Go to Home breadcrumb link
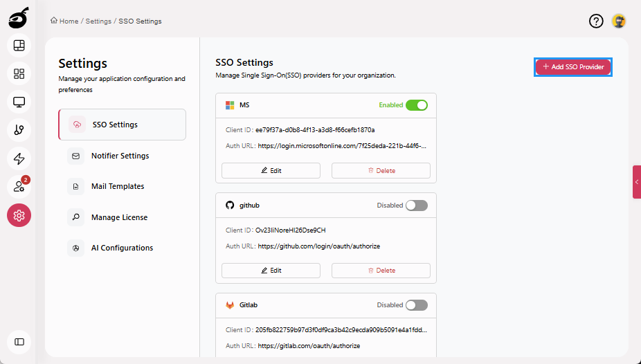 [x=69, y=21]
